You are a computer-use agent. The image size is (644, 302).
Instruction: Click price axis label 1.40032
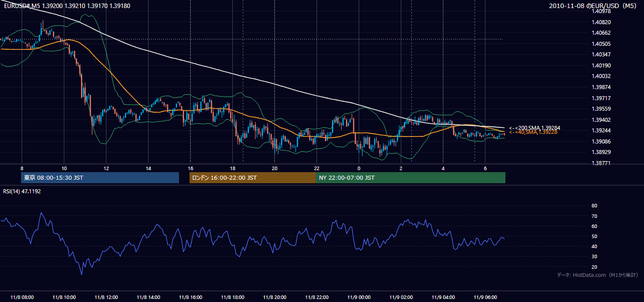tap(602, 76)
